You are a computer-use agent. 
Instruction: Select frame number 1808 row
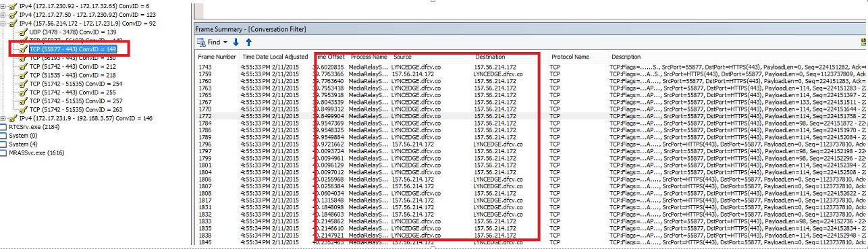tap(531, 192)
